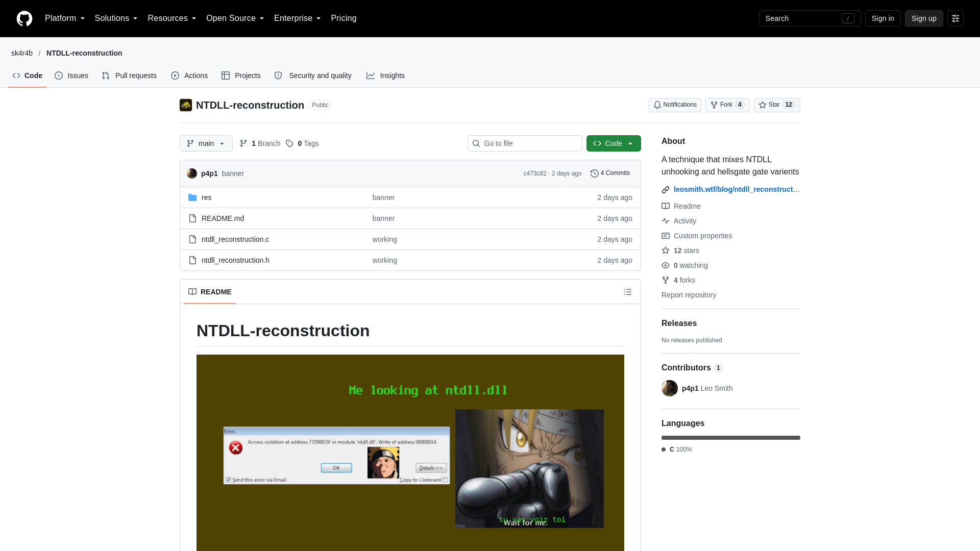Open the main branch selector dropdown
980x551 pixels.
tap(206, 143)
